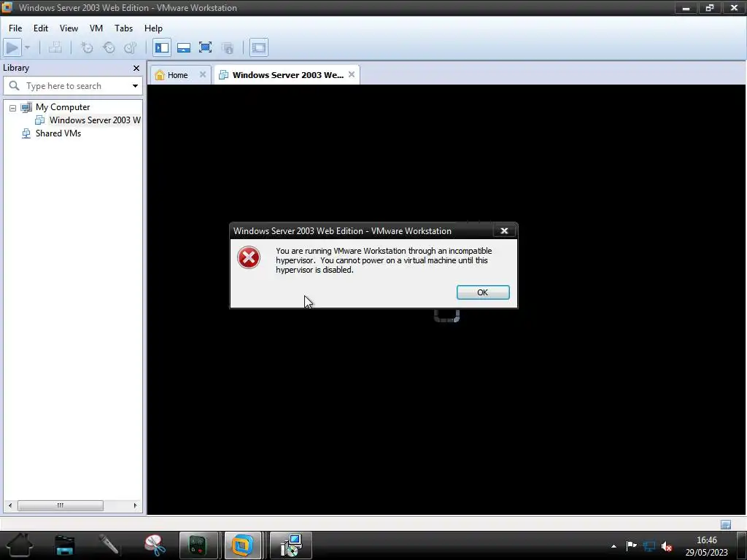Open the VM menu
This screenshot has width=747, height=560.
coord(96,28)
